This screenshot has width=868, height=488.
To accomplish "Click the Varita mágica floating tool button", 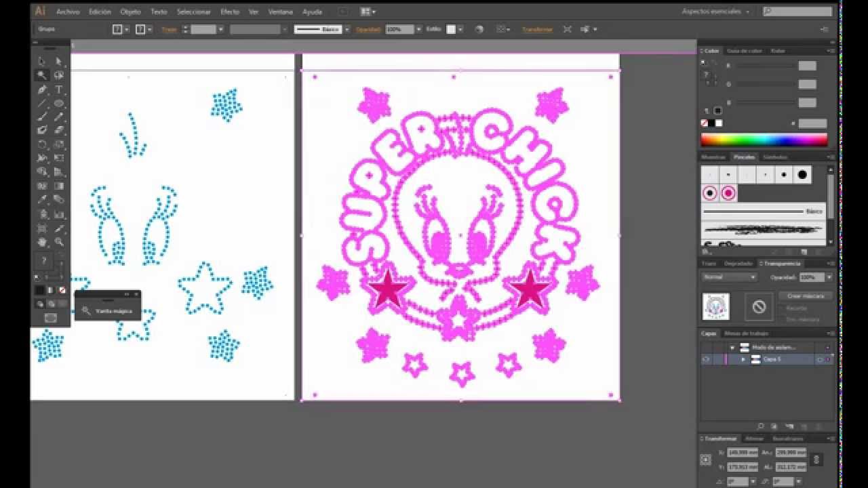I will (107, 311).
